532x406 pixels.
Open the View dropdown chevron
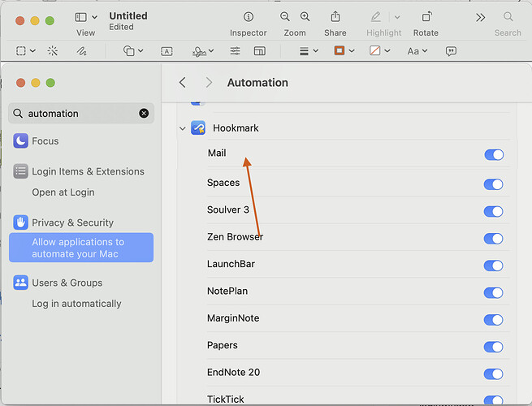[95, 17]
